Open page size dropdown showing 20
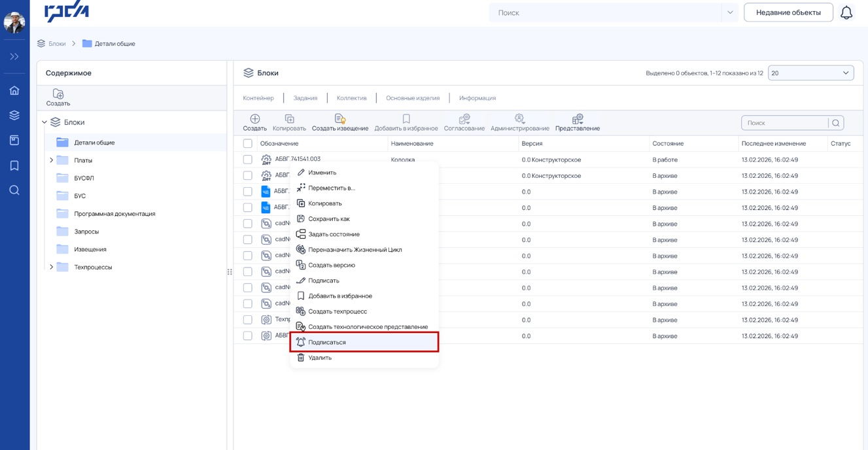The height and width of the screenshot is (450, 868). tap(810, 73)
